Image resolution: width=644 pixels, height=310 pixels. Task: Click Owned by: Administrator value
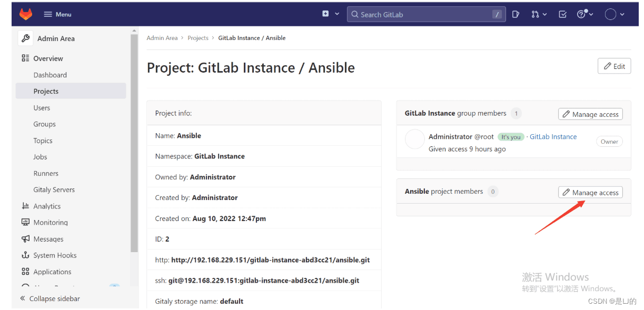tap(213, 177)
